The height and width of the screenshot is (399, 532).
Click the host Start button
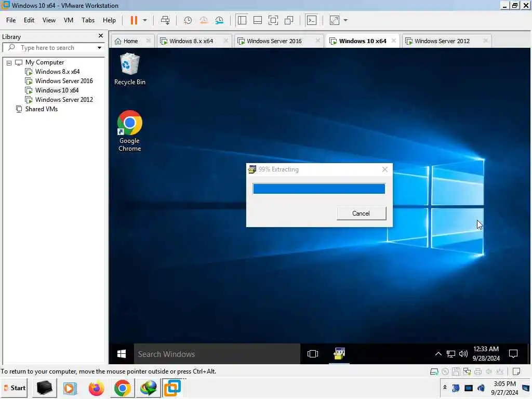(x=15, y=388)
